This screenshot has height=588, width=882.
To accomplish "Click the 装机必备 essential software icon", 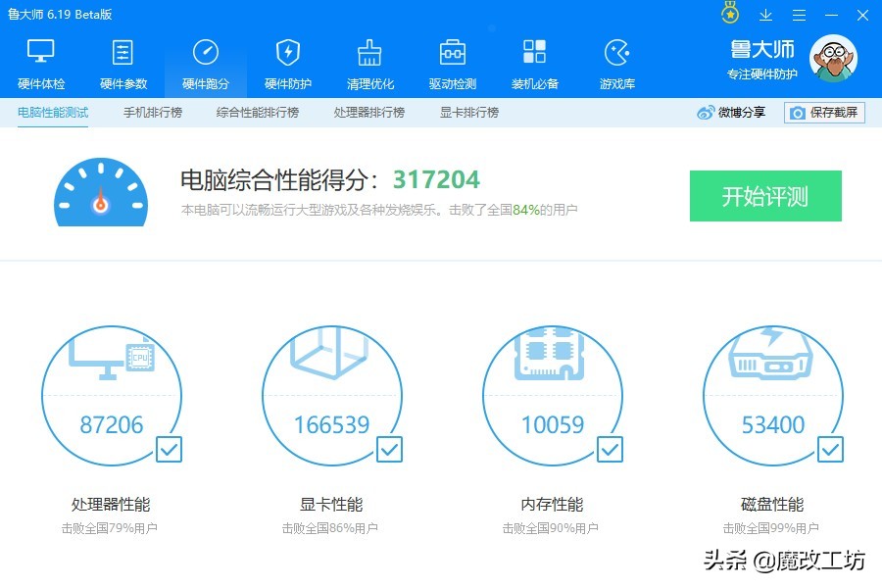I will pos(534,62).
